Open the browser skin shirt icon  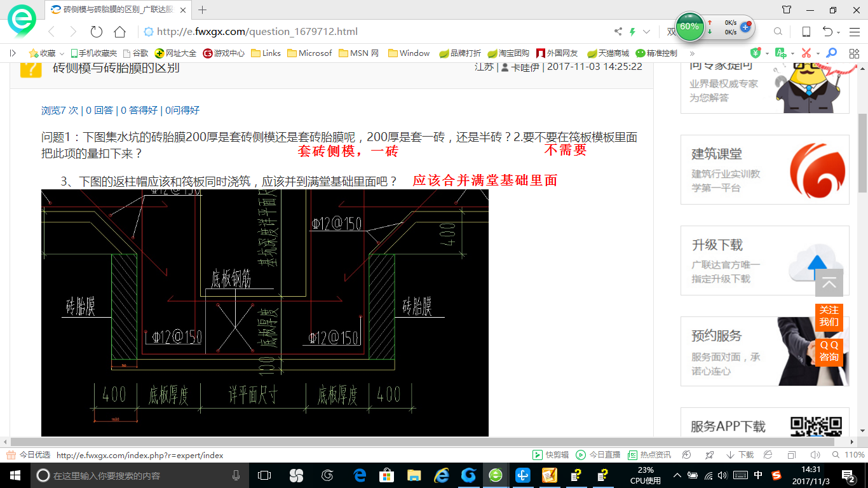(787, 10)
